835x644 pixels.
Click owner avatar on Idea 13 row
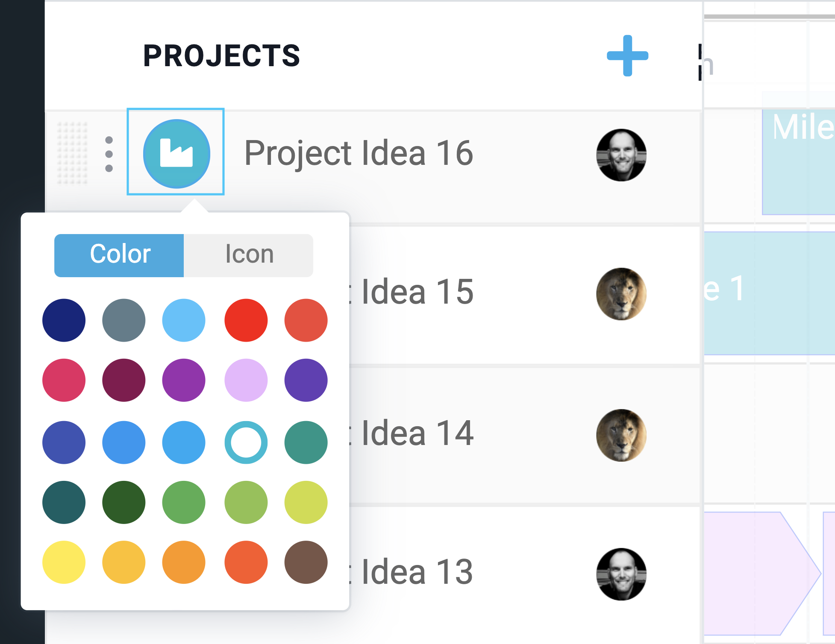pyautogui.click(x=621, y=574)
